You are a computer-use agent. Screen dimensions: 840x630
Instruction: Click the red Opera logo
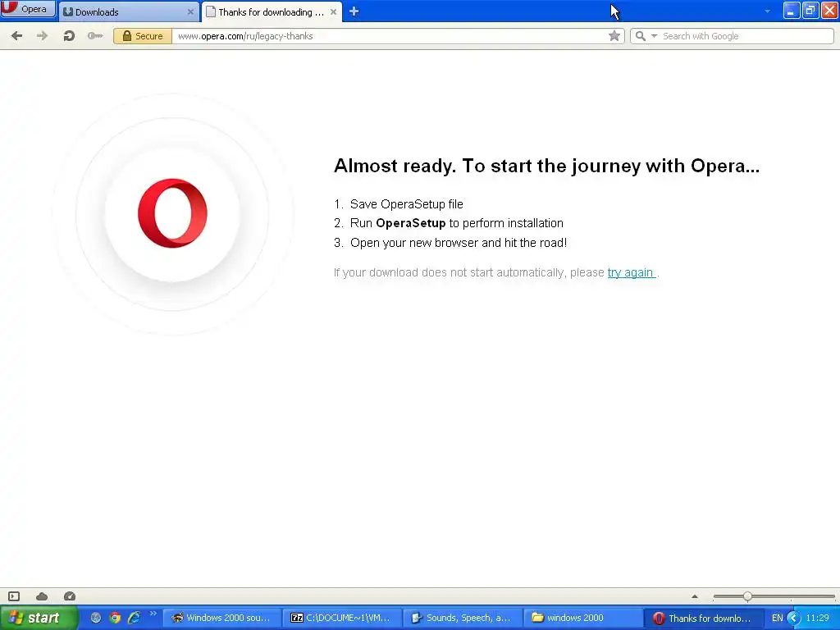point(172,213)
